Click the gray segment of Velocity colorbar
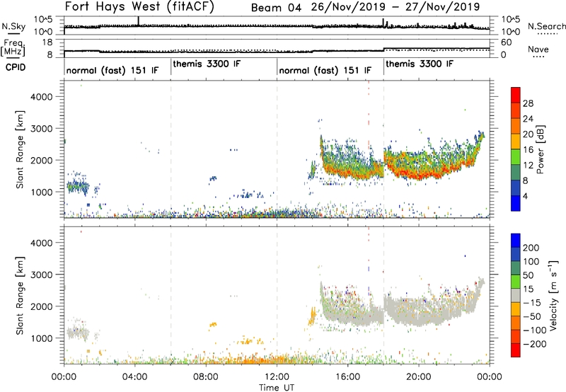 [516, 295]
